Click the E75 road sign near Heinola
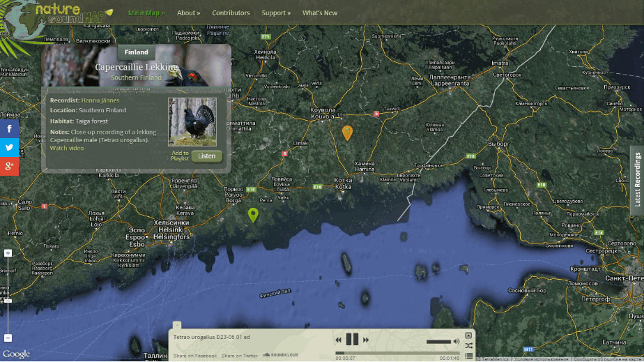Screen dimensions: 644x362 click(266, 37)
